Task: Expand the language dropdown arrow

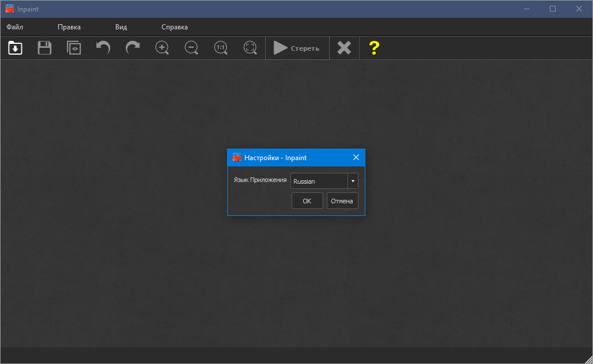Action: (x=353, y=181)
